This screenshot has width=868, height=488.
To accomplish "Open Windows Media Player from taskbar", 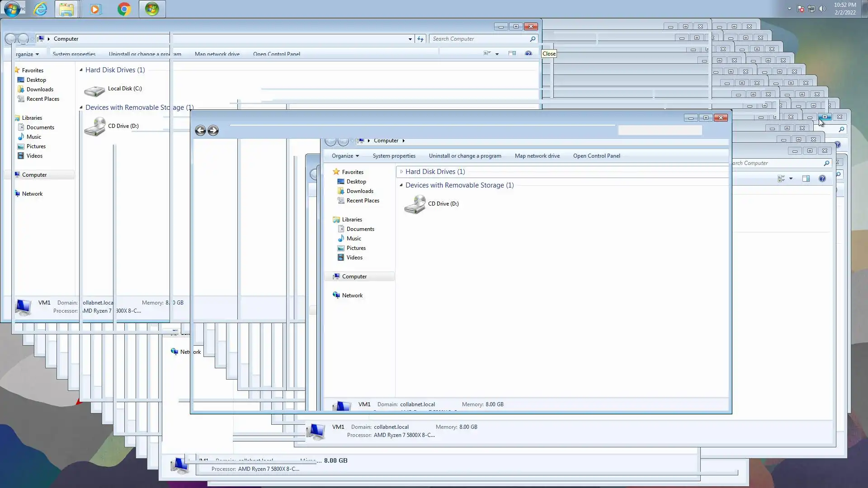I will 95,9.
